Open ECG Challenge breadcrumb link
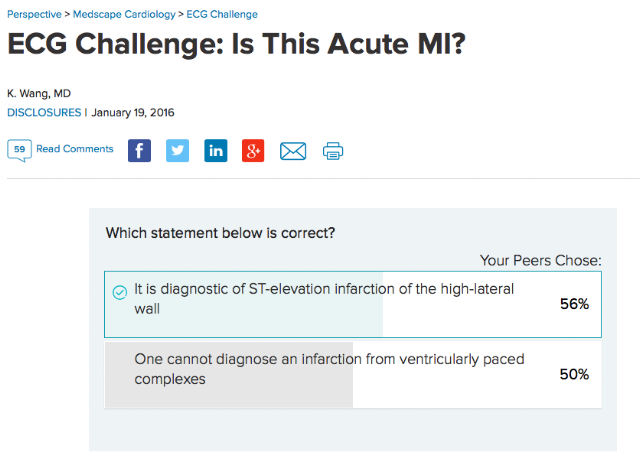640x472 pixels. point(222,14)
